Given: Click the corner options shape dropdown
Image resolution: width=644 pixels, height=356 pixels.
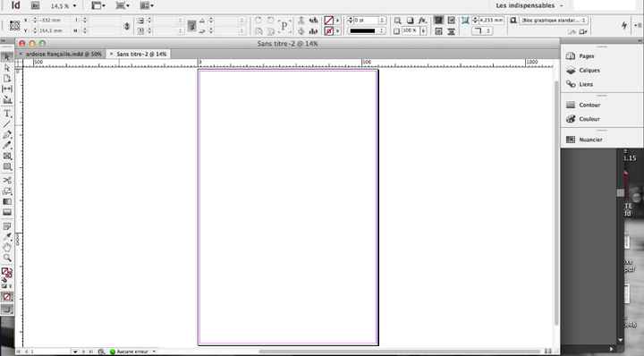Looking at the screenshot, I should pos(482,30).
